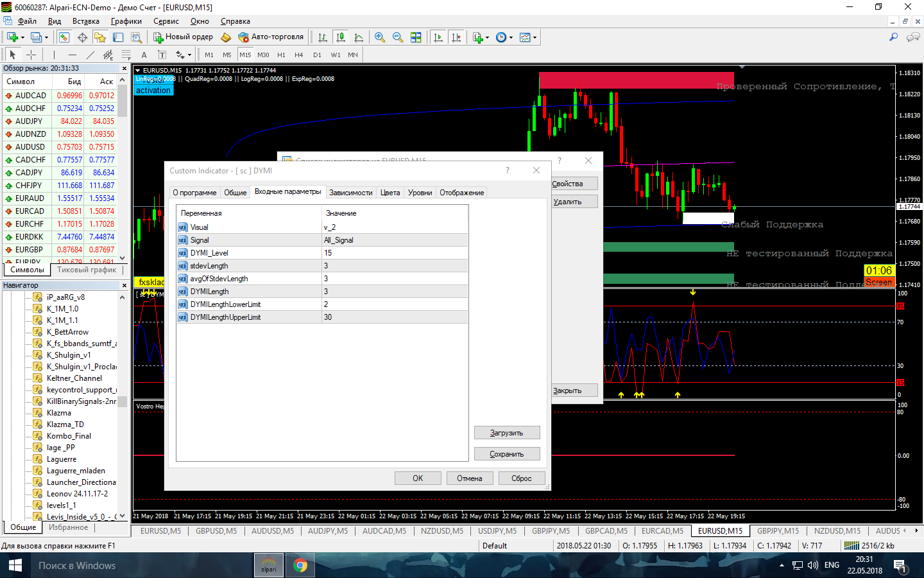The height and width of the screenshot is (578, 924).
Task: Expand the arrows objects dropdown
Action: click(189, 55)
